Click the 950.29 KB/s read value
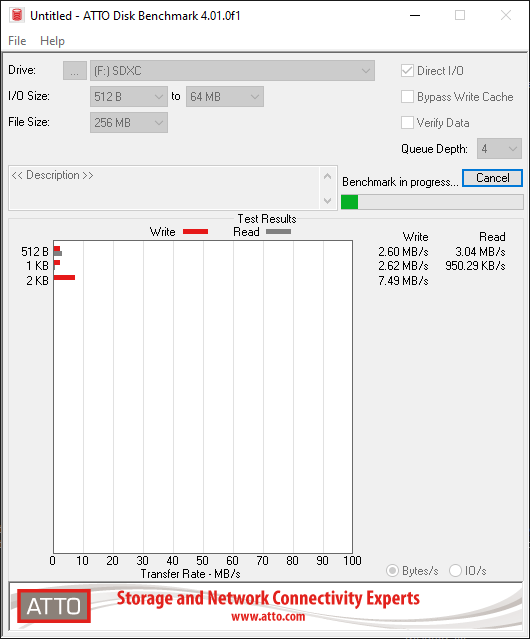The image size is (530, 639). coord(475,266)
